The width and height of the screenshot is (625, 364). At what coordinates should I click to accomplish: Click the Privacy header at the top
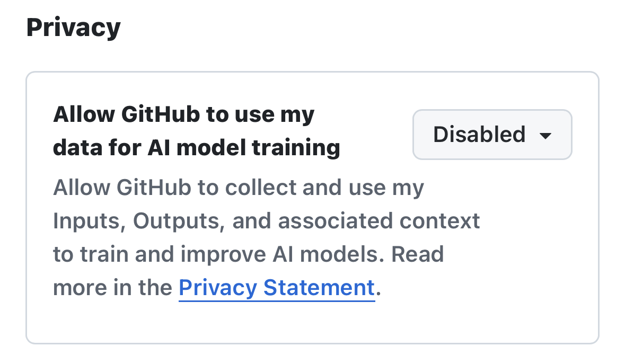click(x=73, y=26)
